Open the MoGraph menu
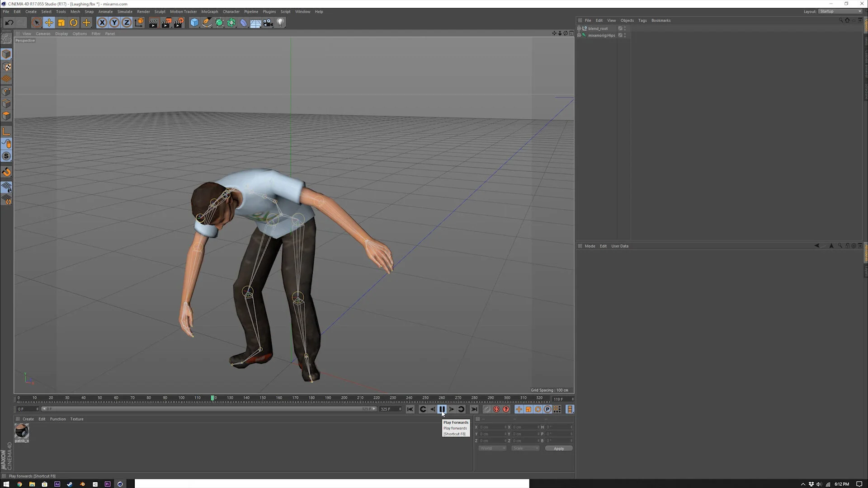The image size is (868, 488). (x=209, y=12)
